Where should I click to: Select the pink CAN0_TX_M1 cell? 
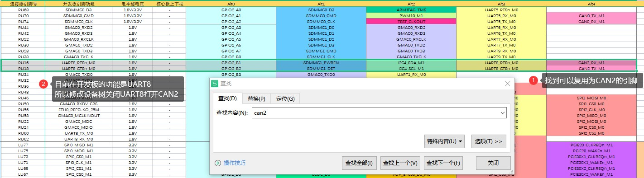tap(591, 15)
